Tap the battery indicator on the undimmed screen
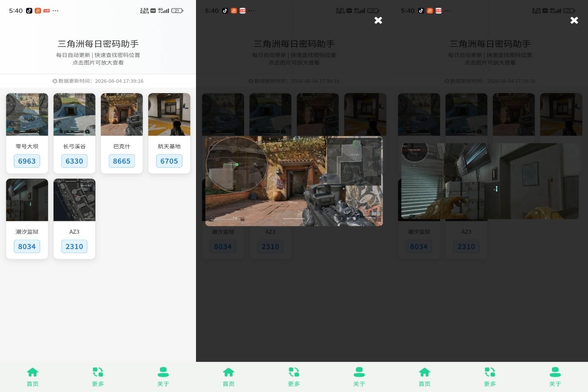 pyautogui.click(x=177, y=11)
